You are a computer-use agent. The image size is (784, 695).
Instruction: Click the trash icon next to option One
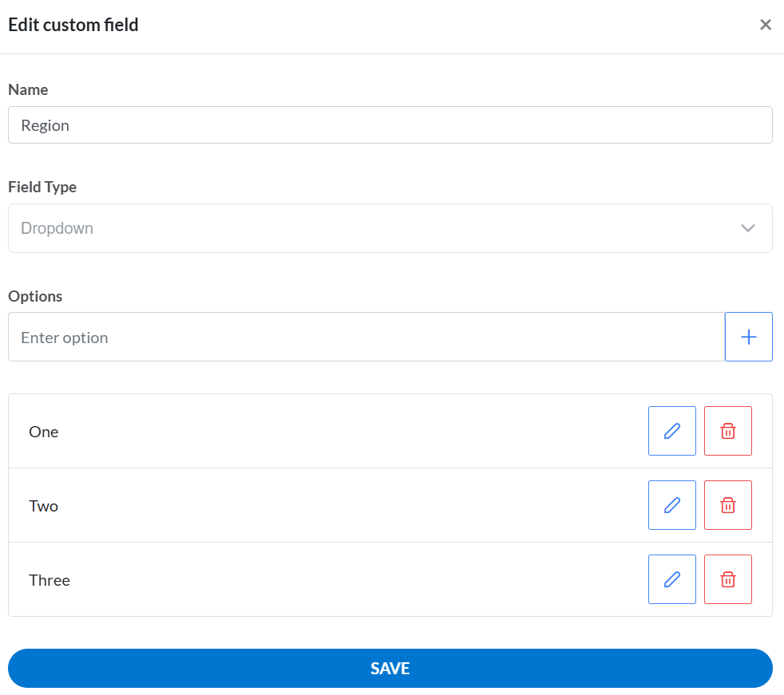[x=727, y=431]
